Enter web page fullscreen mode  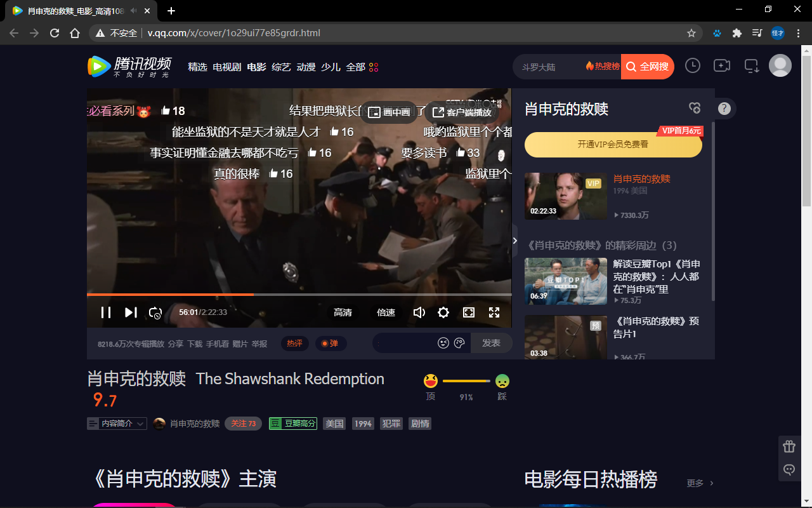469,312
